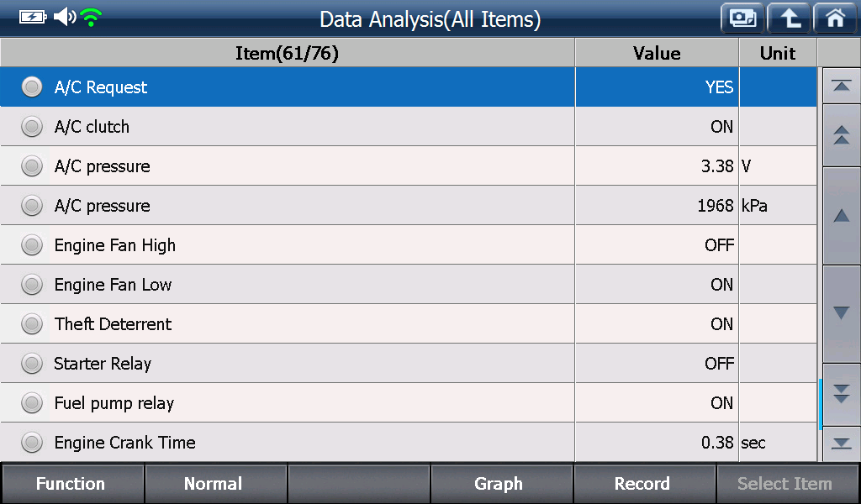Page down with double down arrow
The width and height of the screenshot is (861, 504).
pos(841,394)
